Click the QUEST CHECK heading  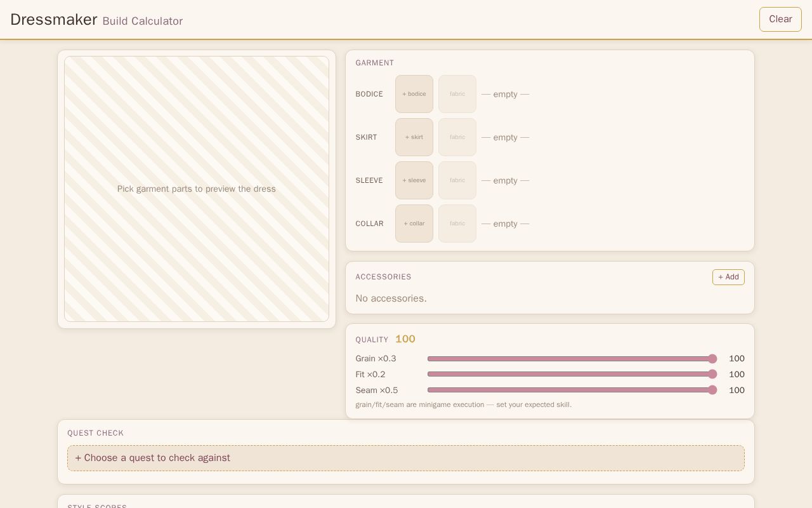(x=96, y=433)
